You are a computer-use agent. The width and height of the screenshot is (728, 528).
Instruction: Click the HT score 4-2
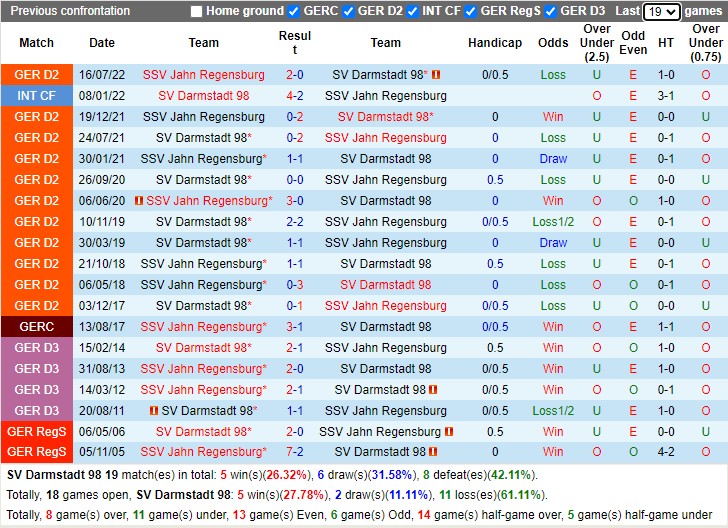click(x=666, y=451)
